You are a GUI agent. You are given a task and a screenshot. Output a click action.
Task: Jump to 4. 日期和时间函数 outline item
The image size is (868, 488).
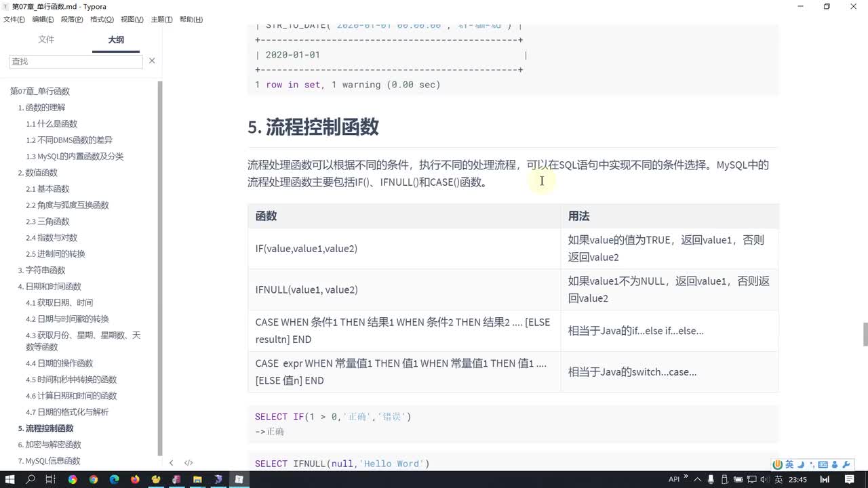pos(49,286)
